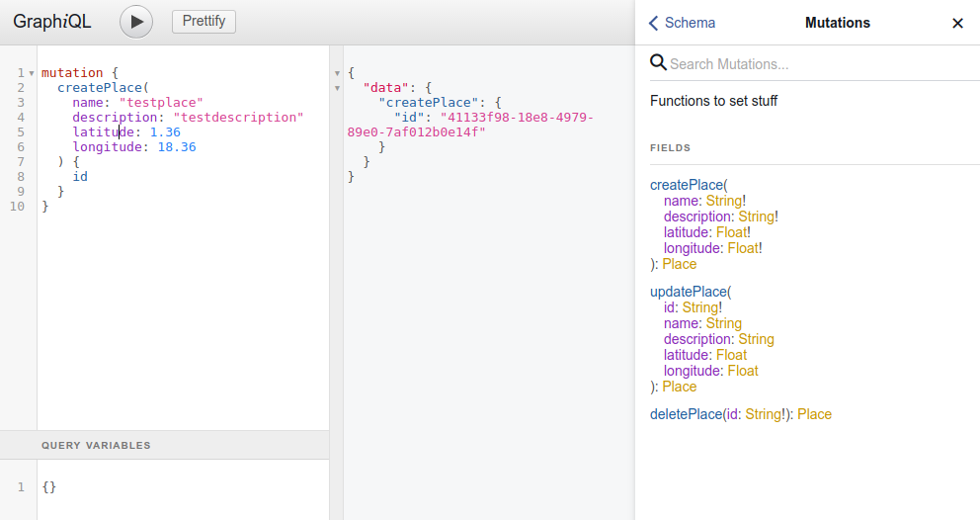Prettify the query
Screen dimensions: 980x520
[x=204, y=22]
